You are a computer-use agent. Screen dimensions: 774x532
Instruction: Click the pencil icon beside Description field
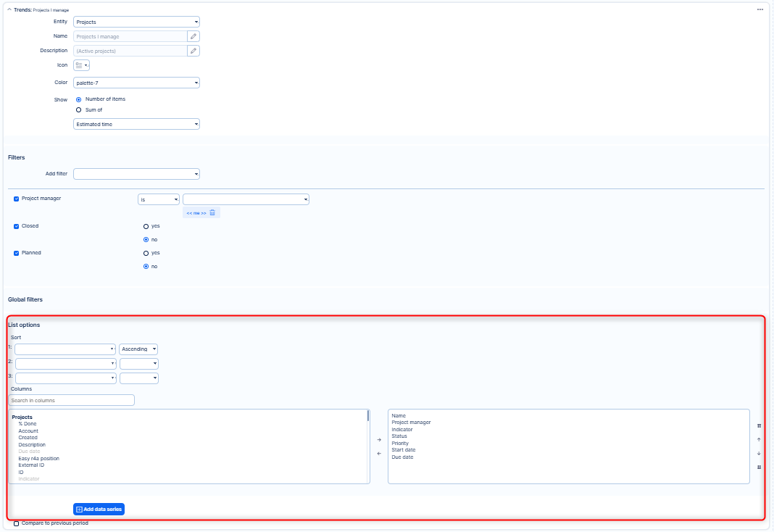coord(193,51)
